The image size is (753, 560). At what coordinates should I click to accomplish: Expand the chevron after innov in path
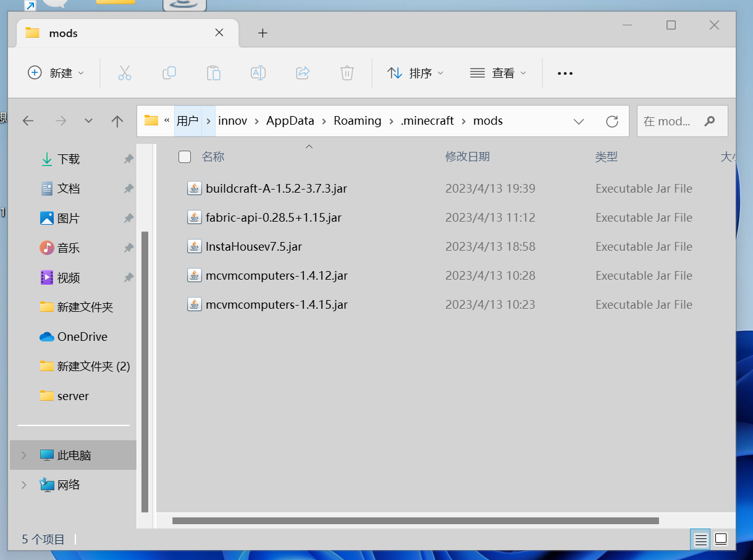click(x=257, y=121)
